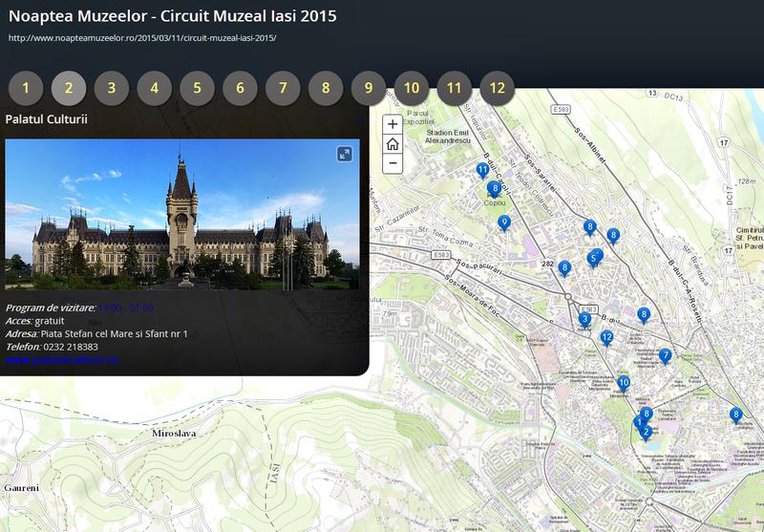This screenshot has height=532, width=764.
Task: Click map pin number 7
Action: coord(665,356)
